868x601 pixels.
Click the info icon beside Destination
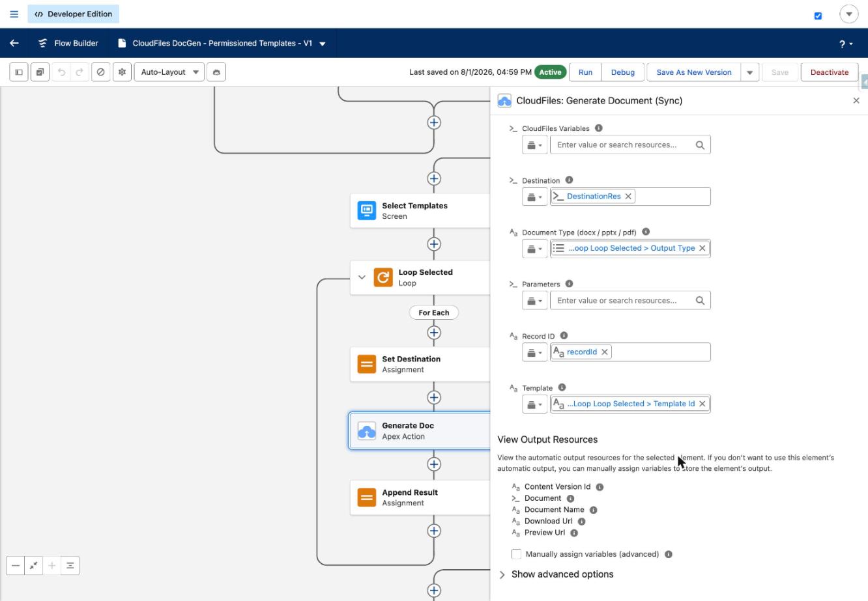pos(569,180)
